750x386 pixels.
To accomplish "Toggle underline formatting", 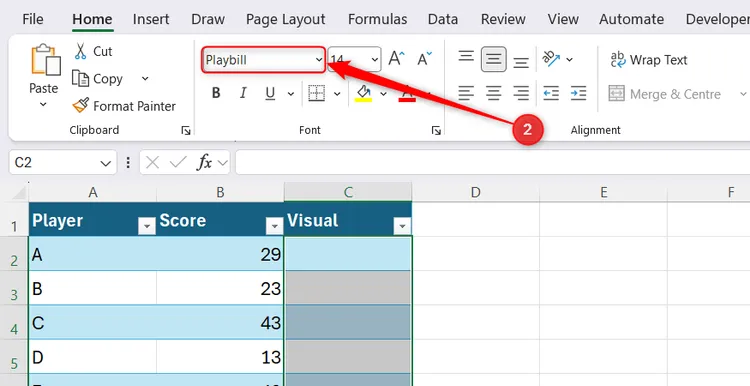I will pyautogui.click(x=270, y=93).
